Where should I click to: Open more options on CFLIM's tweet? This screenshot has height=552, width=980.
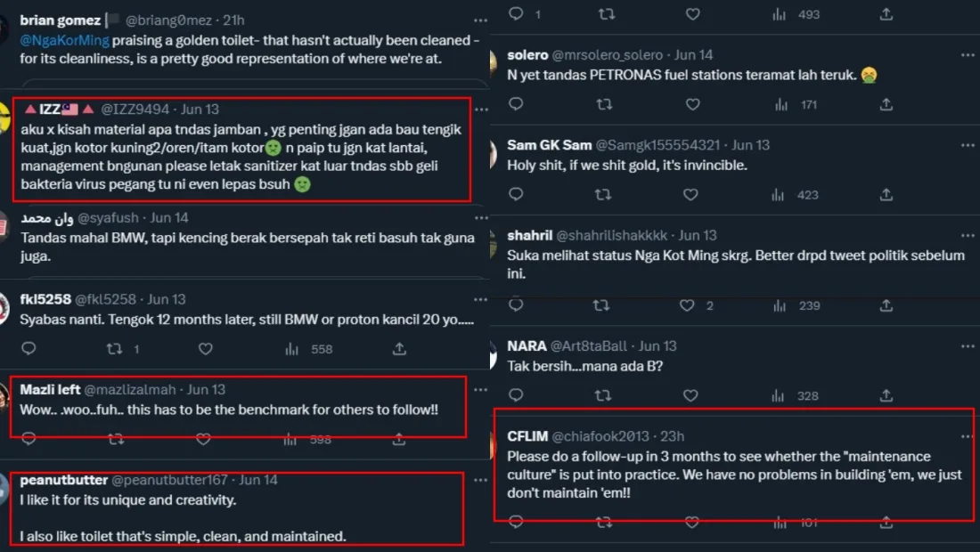967,436
